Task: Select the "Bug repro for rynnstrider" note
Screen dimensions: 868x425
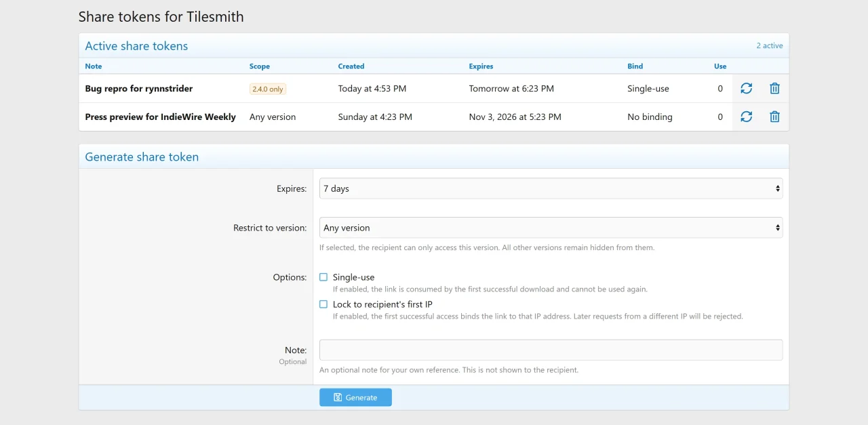Action: [x=139, y=88]
